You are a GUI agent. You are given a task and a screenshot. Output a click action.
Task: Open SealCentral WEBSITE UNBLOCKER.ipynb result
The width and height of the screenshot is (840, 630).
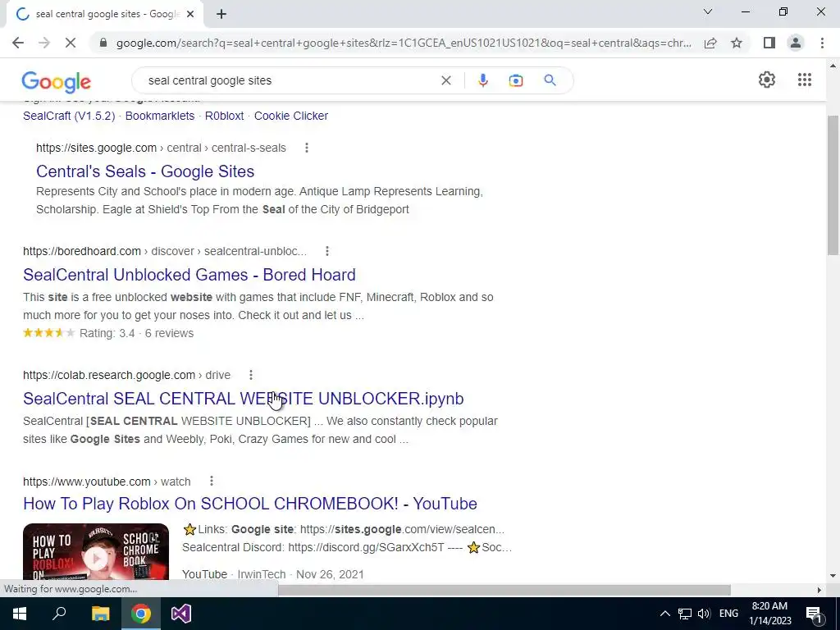243,399
